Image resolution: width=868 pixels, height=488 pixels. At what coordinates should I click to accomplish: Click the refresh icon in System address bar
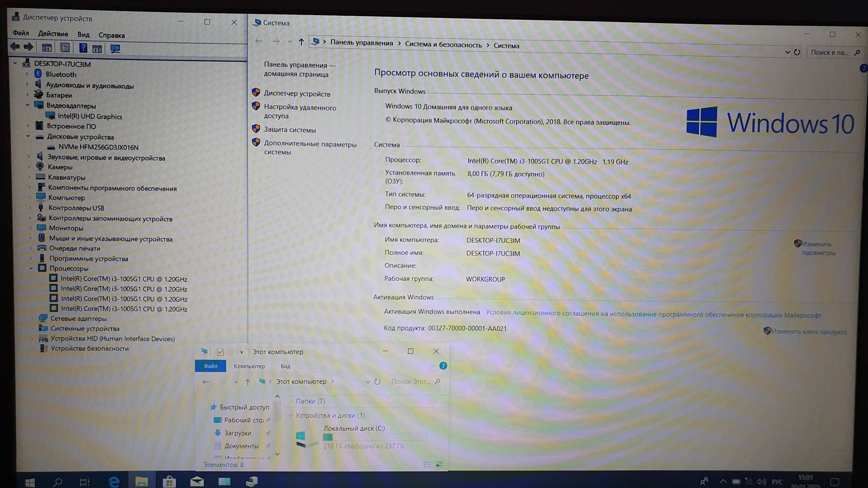(797, 52)
